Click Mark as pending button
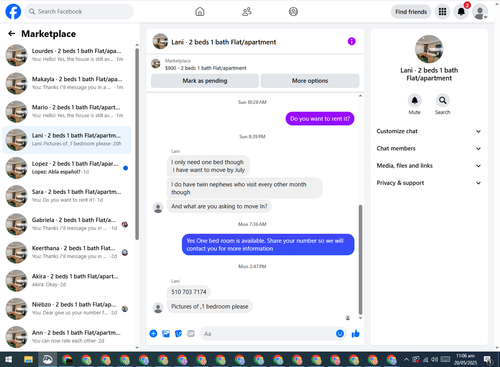 tap(205, 81)
